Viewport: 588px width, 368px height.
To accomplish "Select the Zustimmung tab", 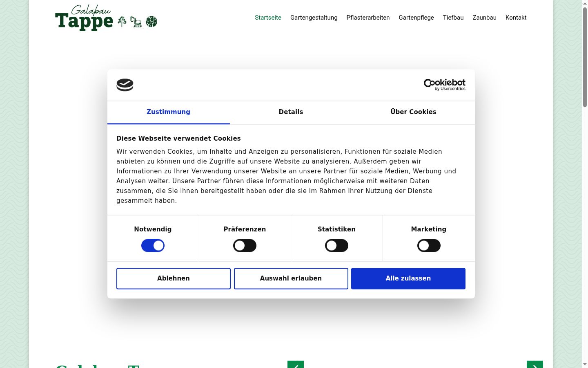I will pos(168,112).
